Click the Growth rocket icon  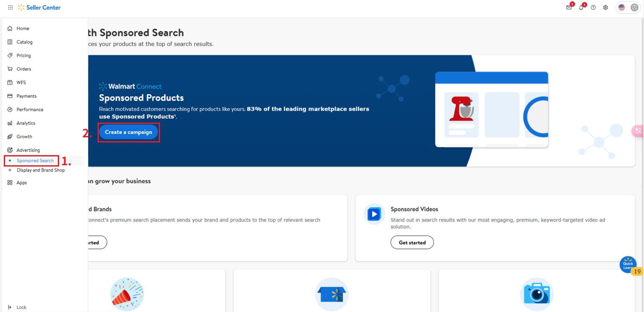[x=10, y=137]
